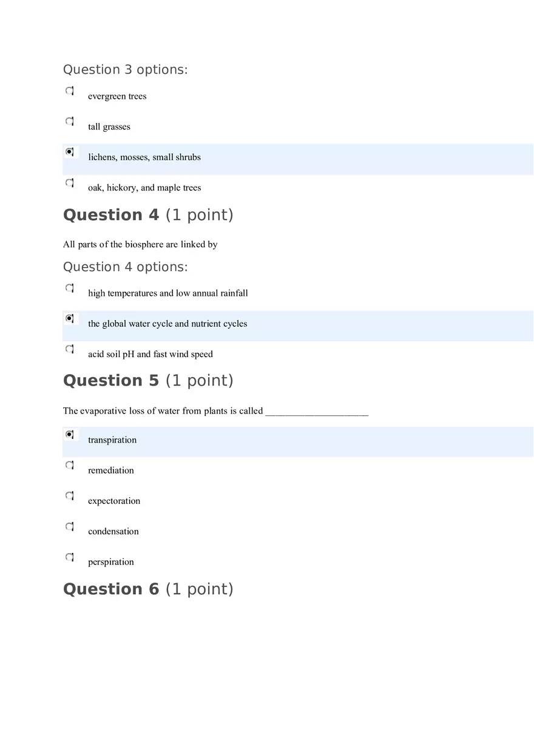Choose "lichens, mosses, small shrubs" answer
The height and width of the screenshot is (756, 534).
click(x=69, y=152)
